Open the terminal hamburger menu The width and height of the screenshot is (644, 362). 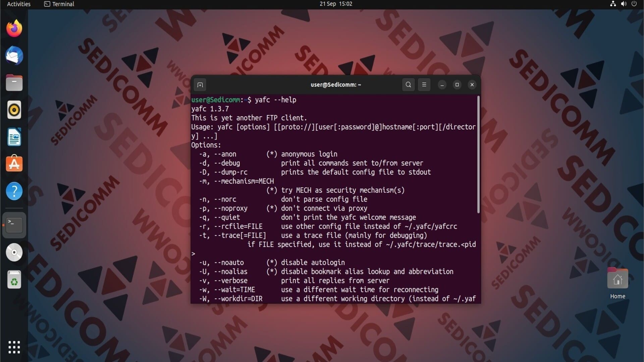click(x=424, y=85)
